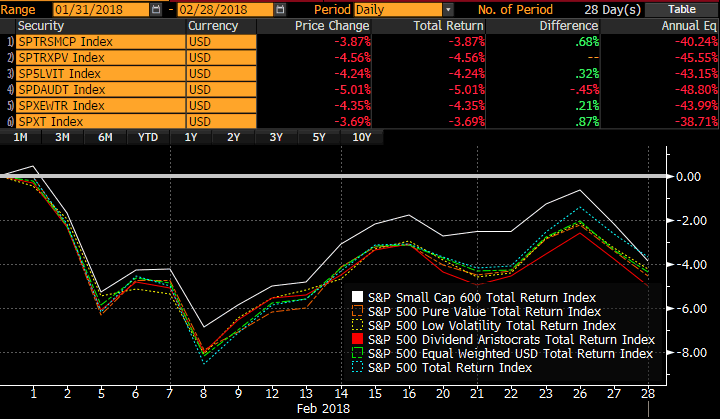Select the YTD time range tab

pyautogui.click(x=148, y=137)
